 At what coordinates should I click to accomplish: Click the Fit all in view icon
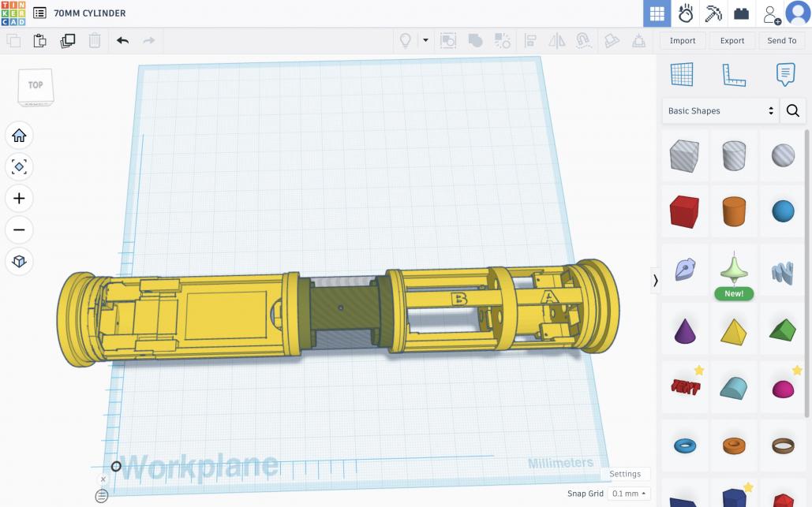[x=20, y=167]
